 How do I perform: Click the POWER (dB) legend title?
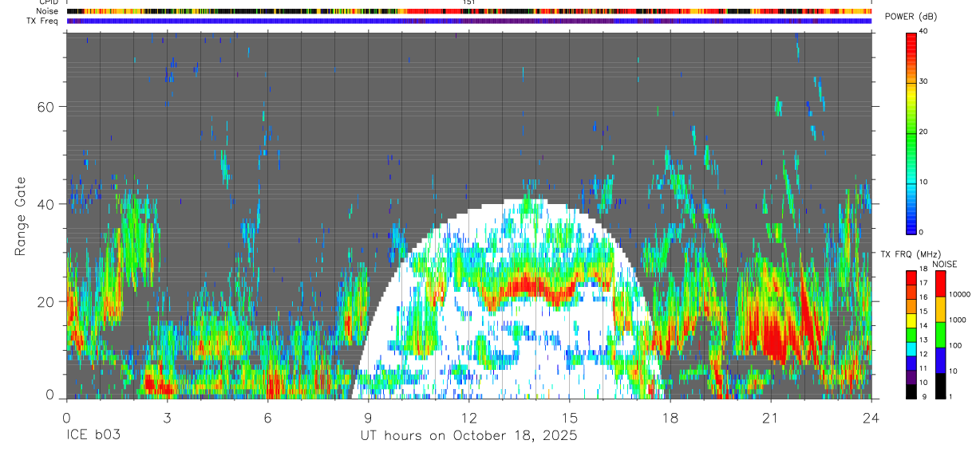(911, 17)
